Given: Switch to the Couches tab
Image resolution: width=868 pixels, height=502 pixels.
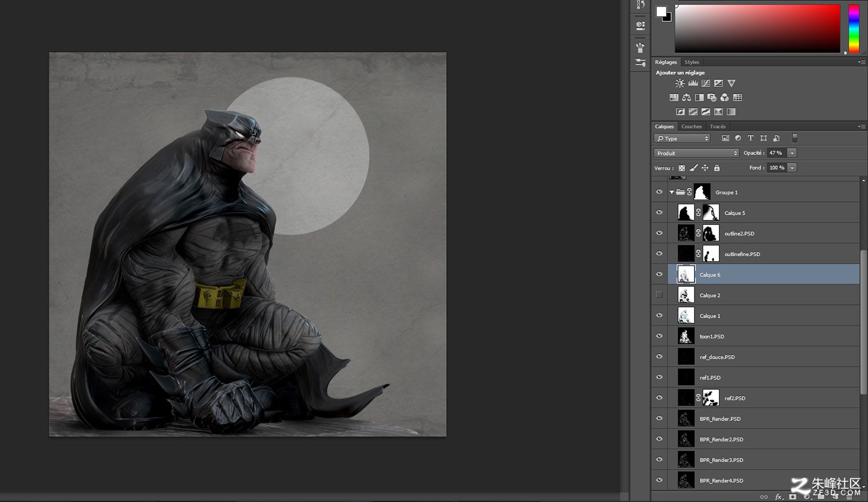Looking at the screenshot, I should click(692, 126).
